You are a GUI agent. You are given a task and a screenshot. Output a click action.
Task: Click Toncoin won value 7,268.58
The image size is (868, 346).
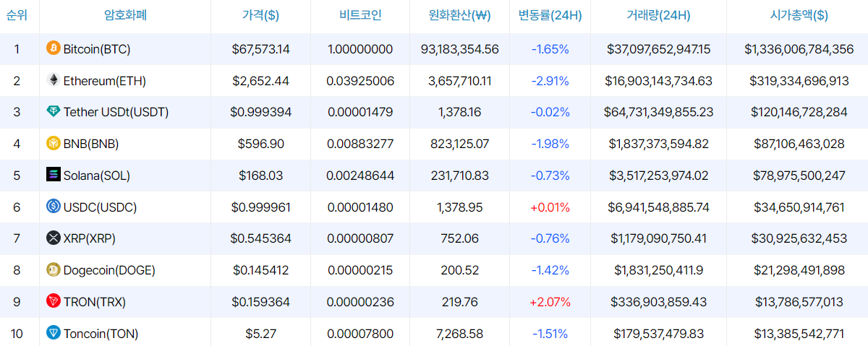pos(460,334)
